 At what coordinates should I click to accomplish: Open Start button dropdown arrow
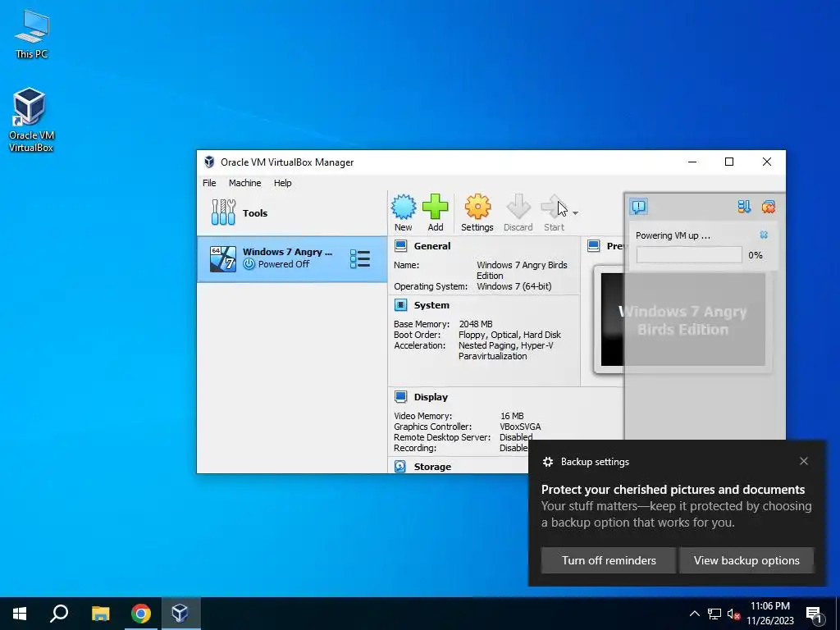tap(575, 213)
